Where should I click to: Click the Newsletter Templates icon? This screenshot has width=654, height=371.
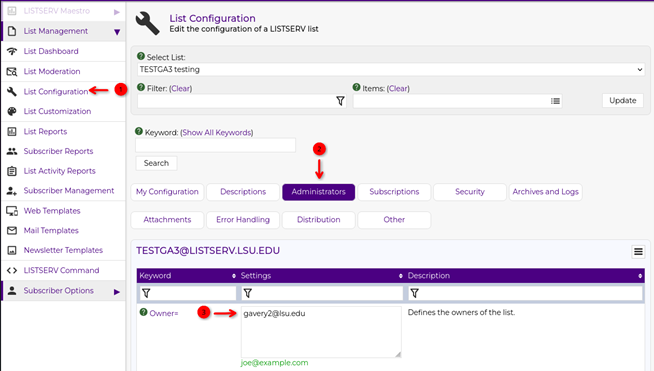pyautogui.click(x=12, y=250)
